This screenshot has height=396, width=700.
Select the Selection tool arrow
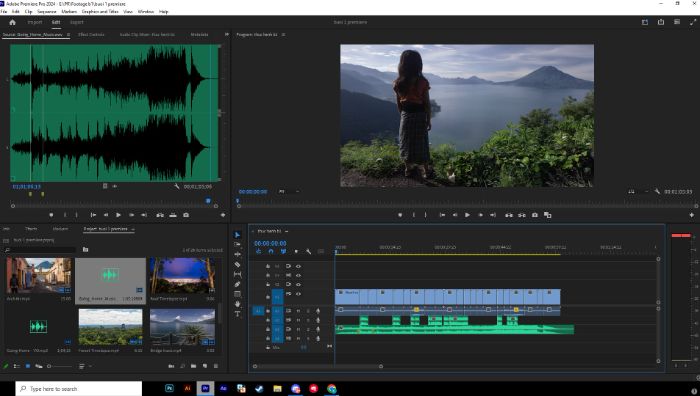238,235
